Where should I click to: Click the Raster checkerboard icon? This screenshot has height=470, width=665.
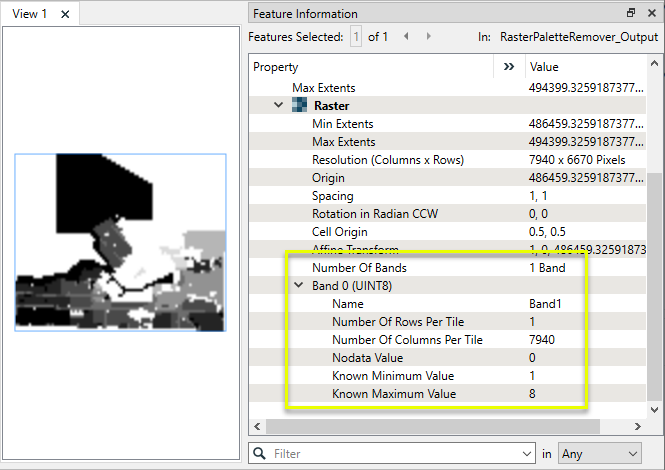click(299, 105)
